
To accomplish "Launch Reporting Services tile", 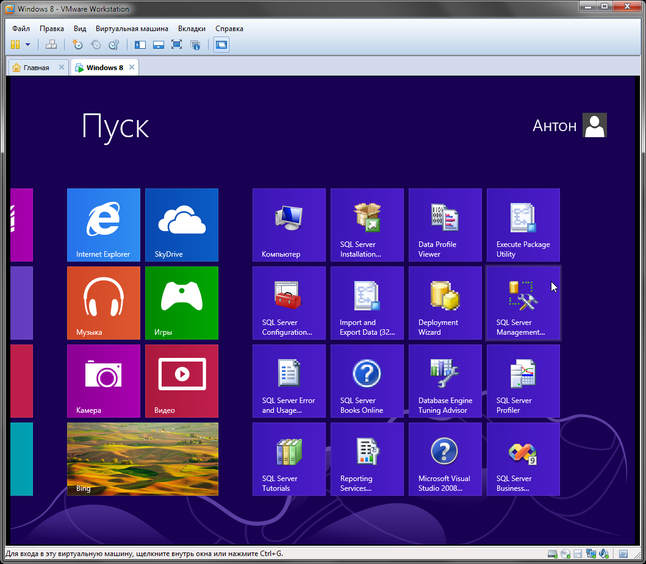I will 367,459.
